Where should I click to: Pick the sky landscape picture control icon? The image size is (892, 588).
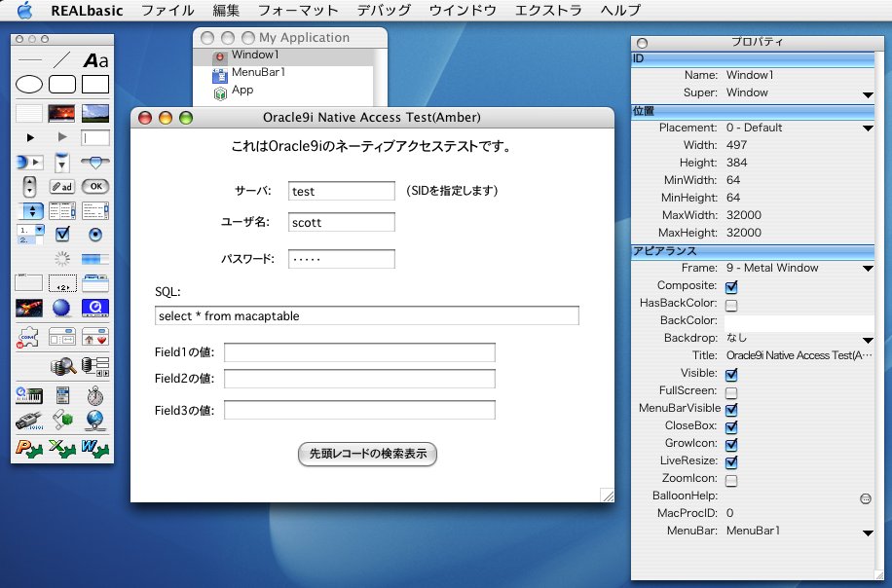95,113
